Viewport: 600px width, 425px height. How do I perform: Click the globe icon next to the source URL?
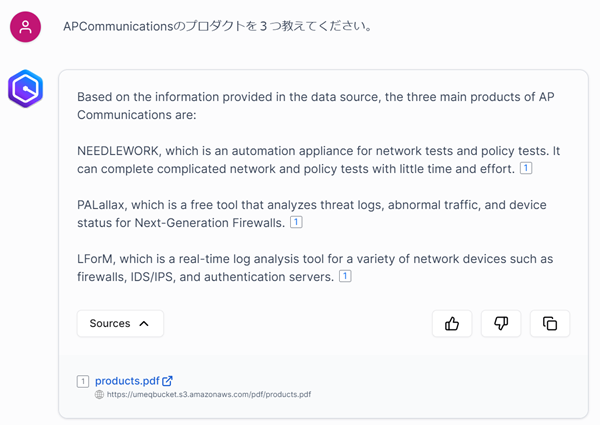100,395
